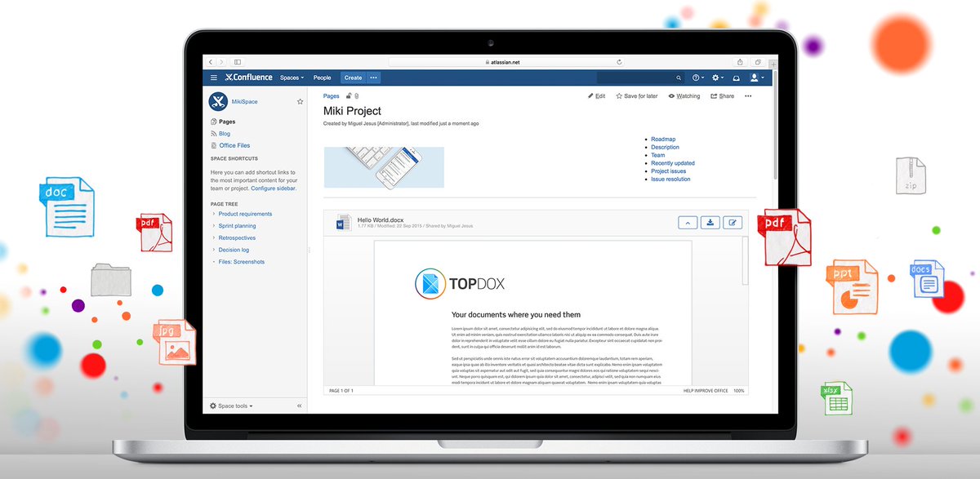Open the help question mark menu
The width and height of the screenshot is (980, 479).
point(698,78)
